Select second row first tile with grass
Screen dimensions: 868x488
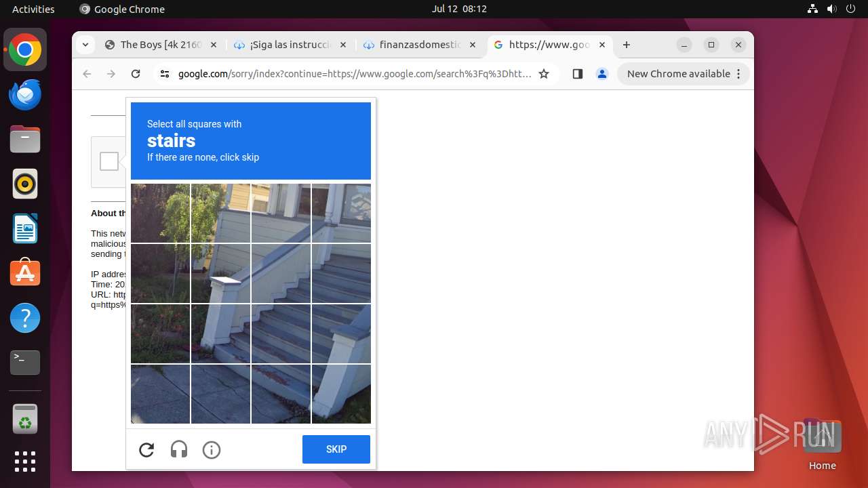160,273
